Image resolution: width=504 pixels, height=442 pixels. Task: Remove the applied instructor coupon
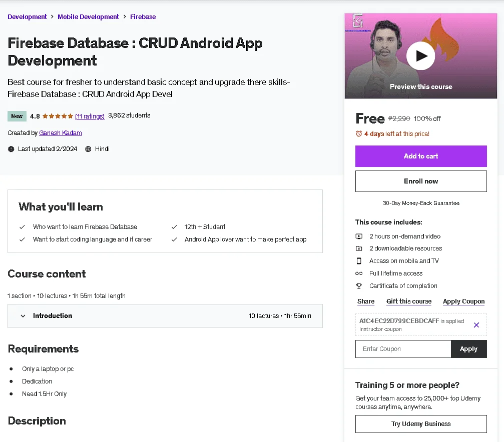click(x=476, y=325)
